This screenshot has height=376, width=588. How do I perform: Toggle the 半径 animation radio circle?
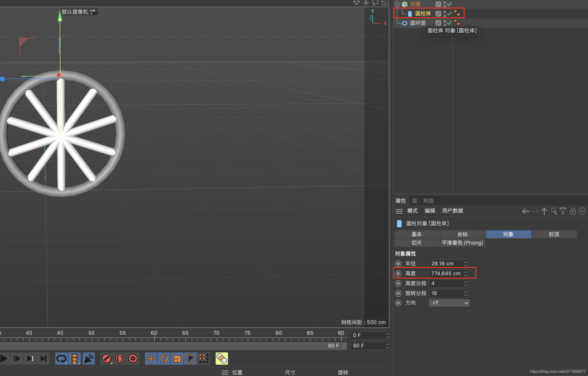398,264
